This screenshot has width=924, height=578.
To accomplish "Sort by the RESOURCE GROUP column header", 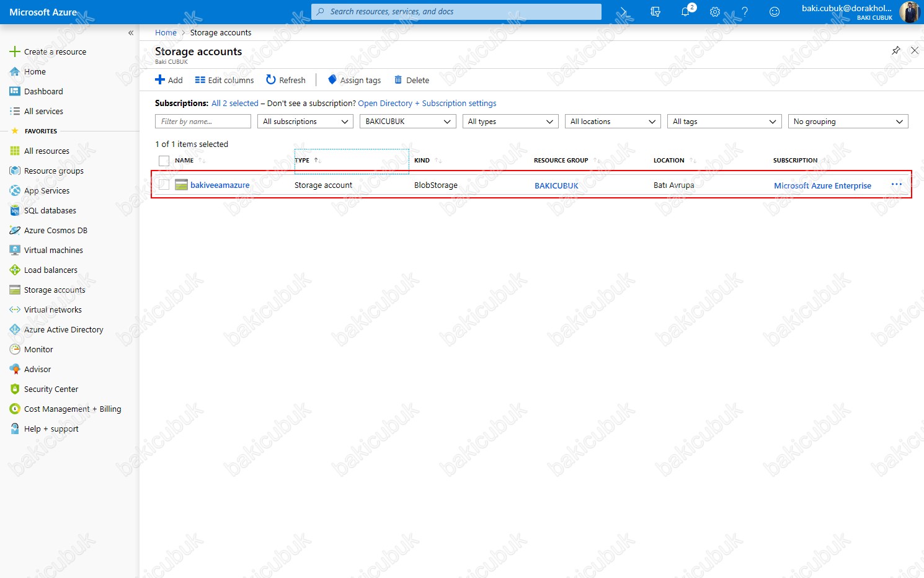I will tap(561, 161).
